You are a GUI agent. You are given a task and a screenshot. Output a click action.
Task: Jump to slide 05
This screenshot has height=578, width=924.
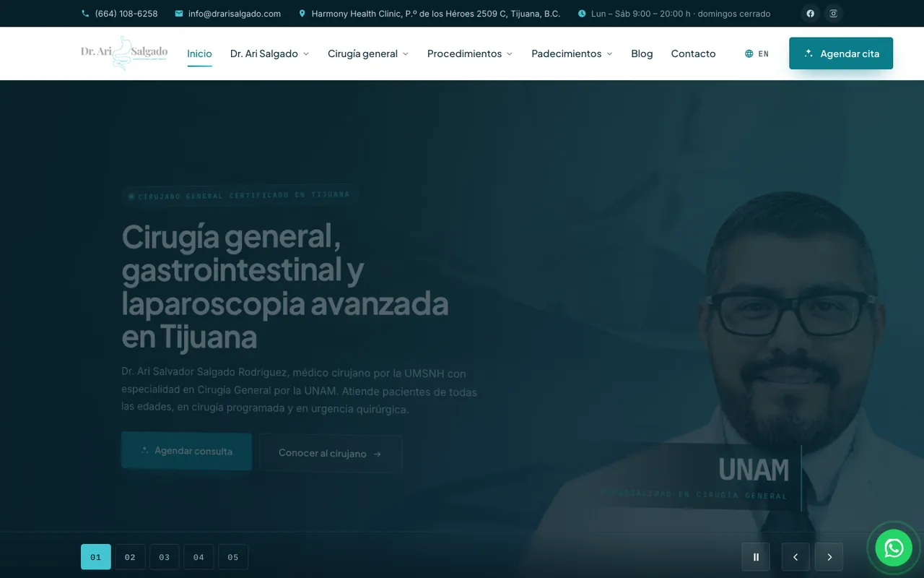[x=233, y=557]
